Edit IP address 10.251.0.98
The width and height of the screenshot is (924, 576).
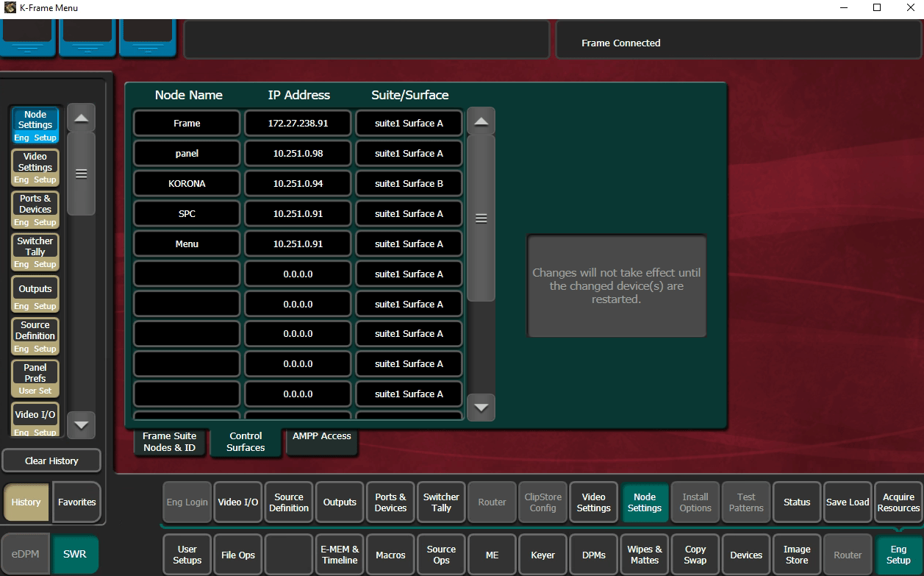click(x=298, y=154)
